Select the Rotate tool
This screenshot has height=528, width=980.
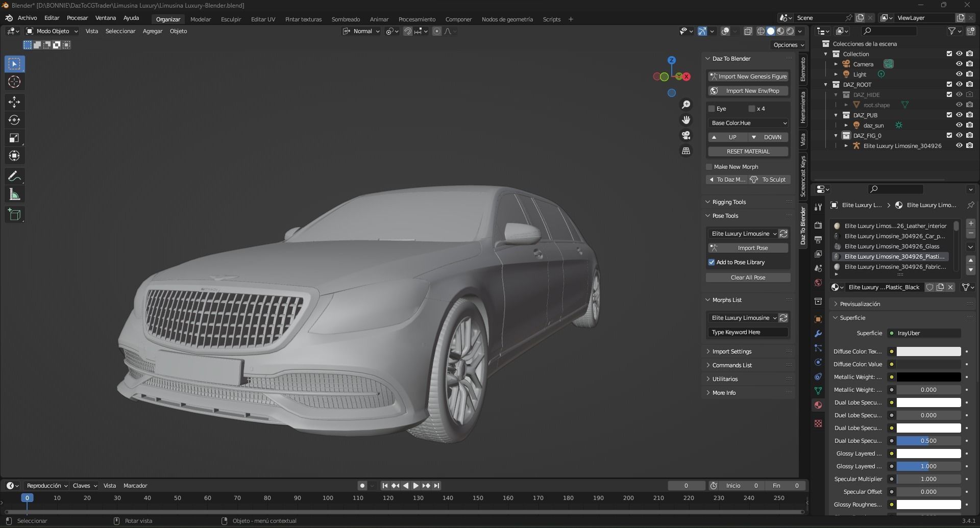pos(14,120)
